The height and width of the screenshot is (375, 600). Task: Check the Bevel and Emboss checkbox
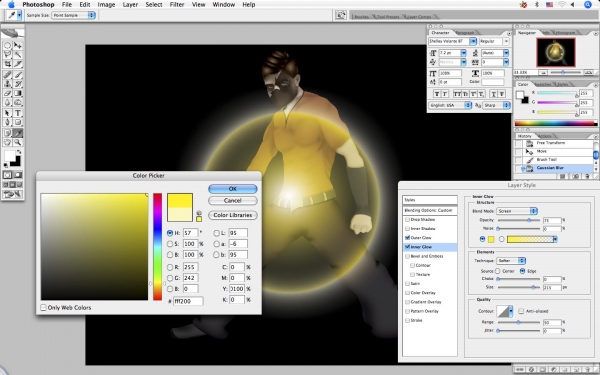(x=408, y=256)
